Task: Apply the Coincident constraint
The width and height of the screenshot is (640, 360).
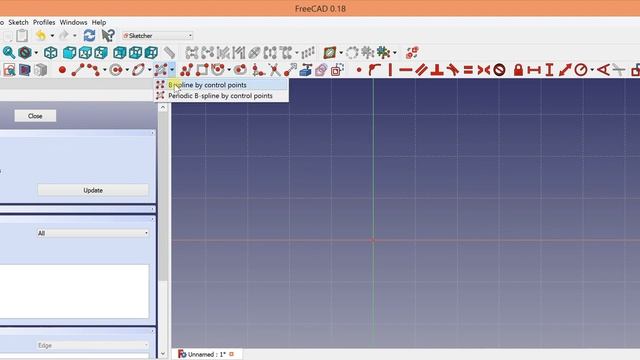Action: [359, 70]
